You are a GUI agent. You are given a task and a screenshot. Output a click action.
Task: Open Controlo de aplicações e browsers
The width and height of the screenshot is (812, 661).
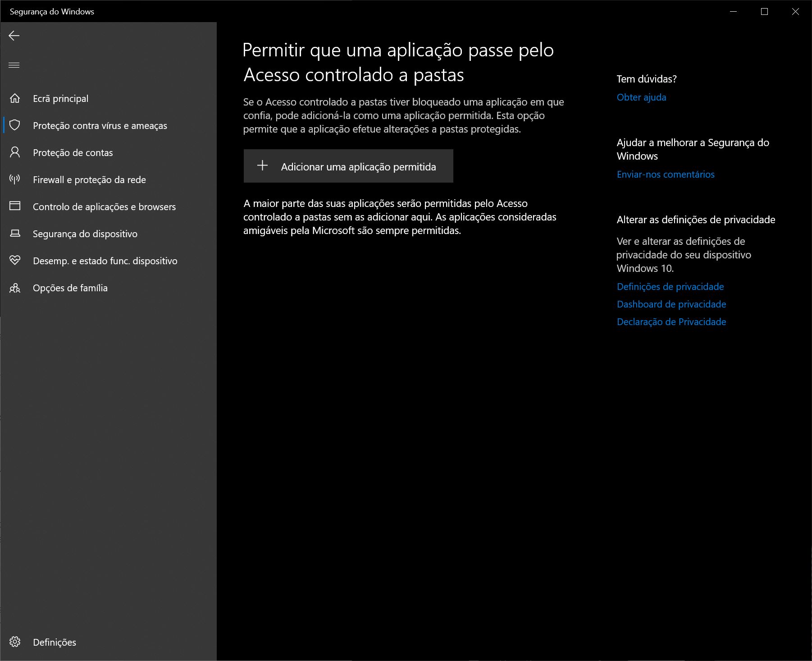point(108,207)
